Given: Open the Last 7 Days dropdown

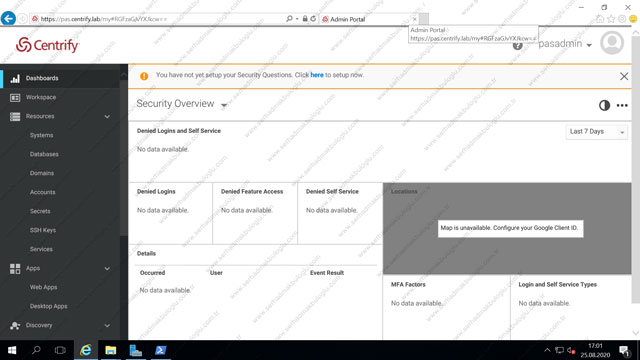Looking at the screenshot, I should pos(597,132).
